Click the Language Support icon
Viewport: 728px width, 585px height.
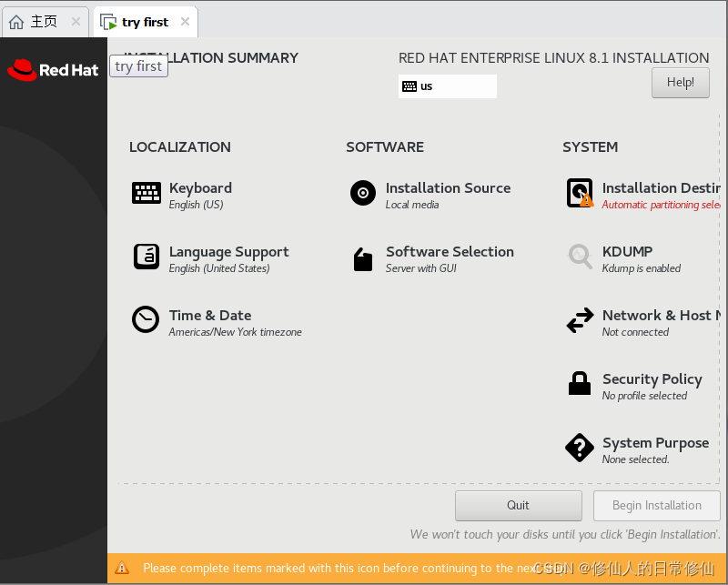pos(147,257)
